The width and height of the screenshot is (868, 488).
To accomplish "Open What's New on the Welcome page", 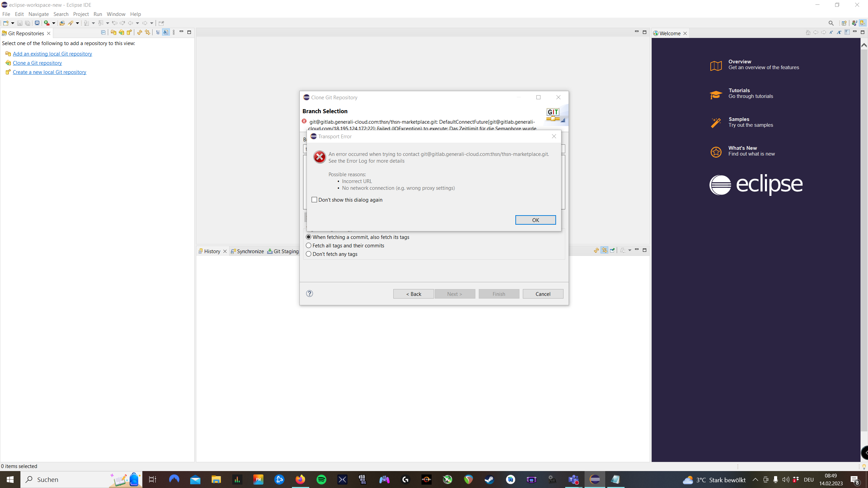I will tap(743, 151).
